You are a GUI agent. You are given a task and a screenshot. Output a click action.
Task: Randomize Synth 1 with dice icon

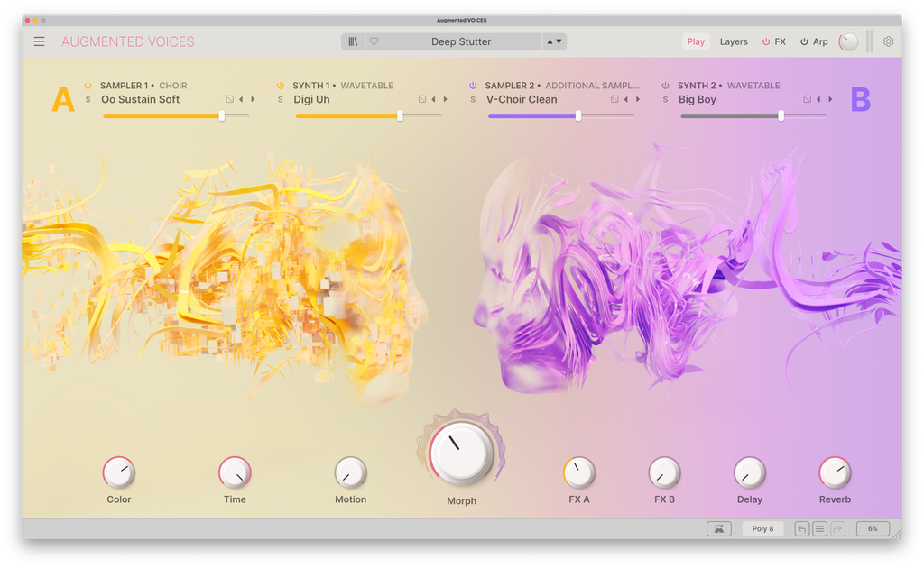pos(422,99)
